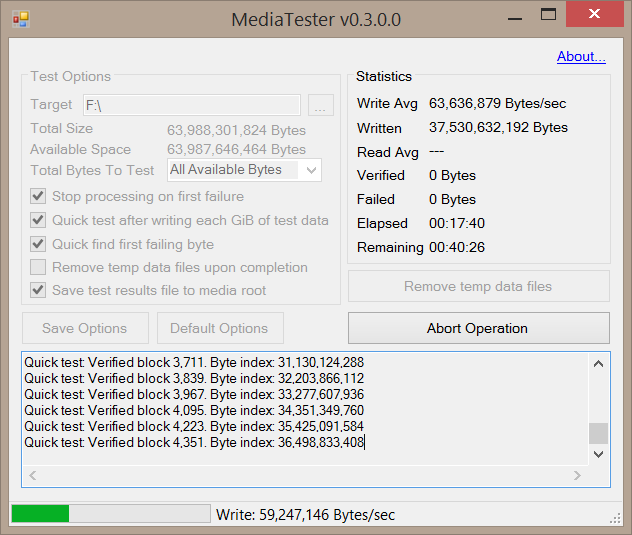Viewport: 632px width, 535px height.
Task: Click the Target path field F:\
Action: (x=190, y=105)
